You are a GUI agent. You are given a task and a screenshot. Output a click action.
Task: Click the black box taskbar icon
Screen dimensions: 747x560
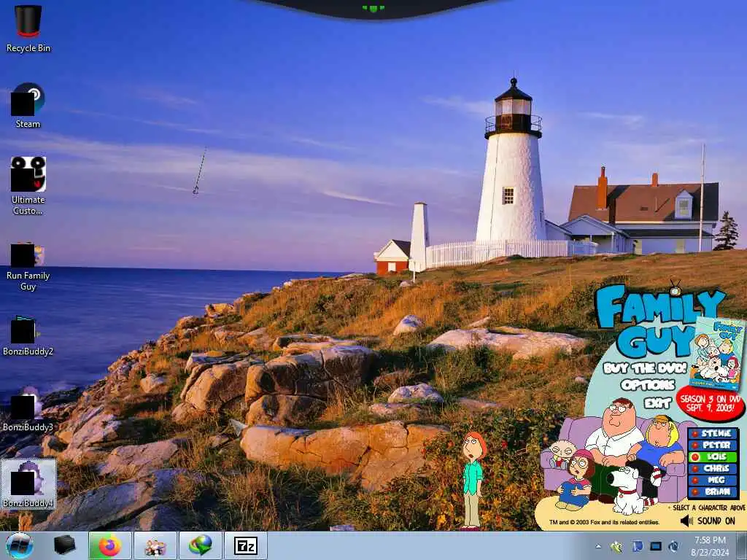pos(64,545)
